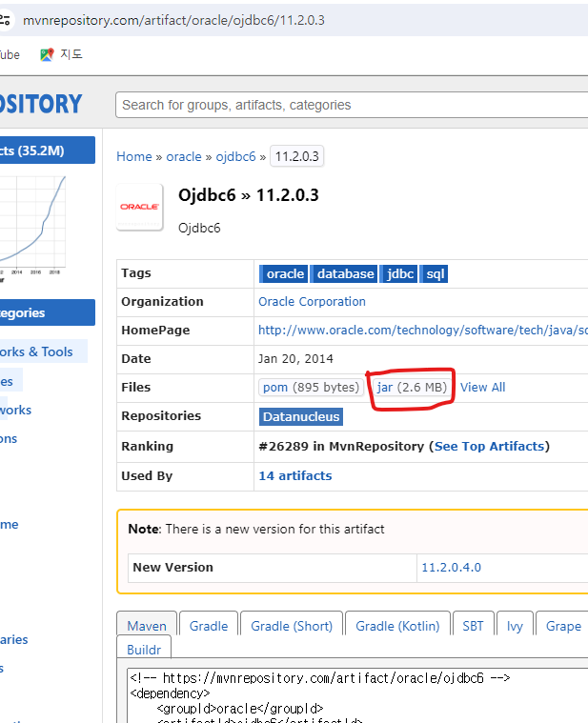Viewport: 588px width, 723px height.
Task: Switch to the Gradle (Short) tab
Action: coord(292,626)
